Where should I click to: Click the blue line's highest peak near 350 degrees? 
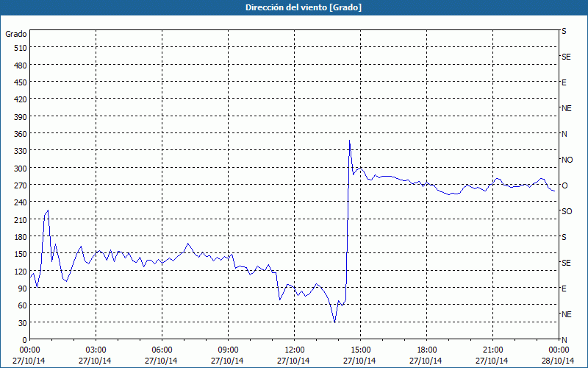[x=350, y=141]
